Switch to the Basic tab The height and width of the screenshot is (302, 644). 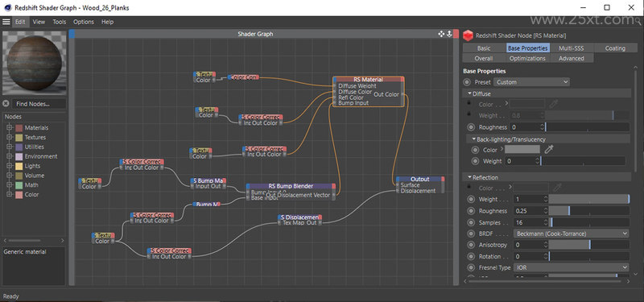pyautogui.click(x=484, y=48)
